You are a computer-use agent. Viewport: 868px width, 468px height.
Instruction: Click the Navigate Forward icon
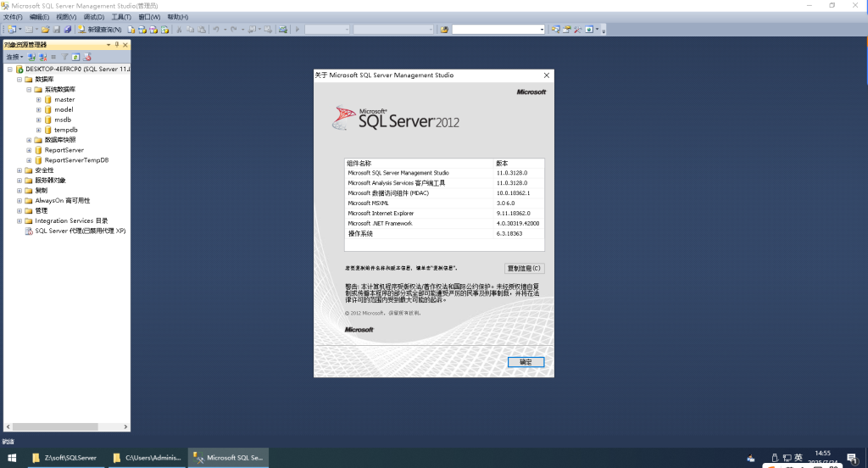pyautogui.click(x=268, y=30)
